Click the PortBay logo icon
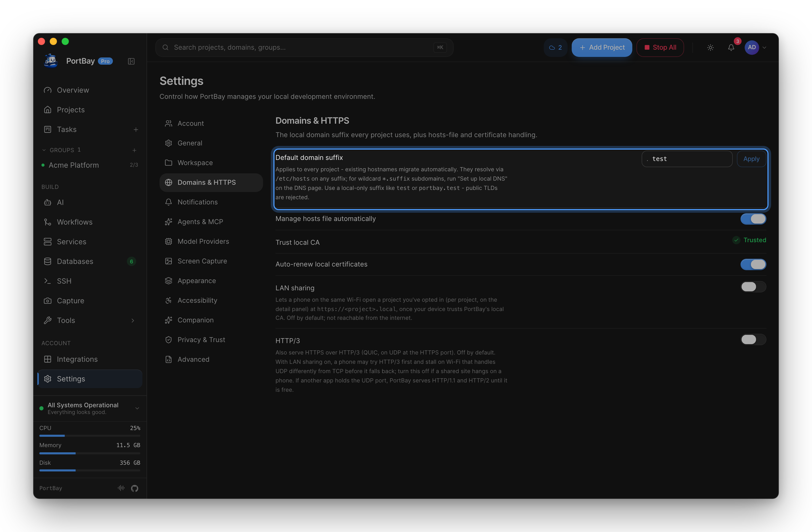The image size is (812, 532). [51, 61]
